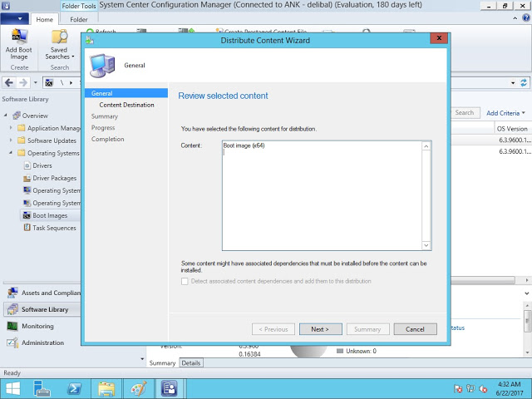This screenshot has width=532, height=399.
Task: Open the Add Criteria dropdown
Action: pos(505,113)
